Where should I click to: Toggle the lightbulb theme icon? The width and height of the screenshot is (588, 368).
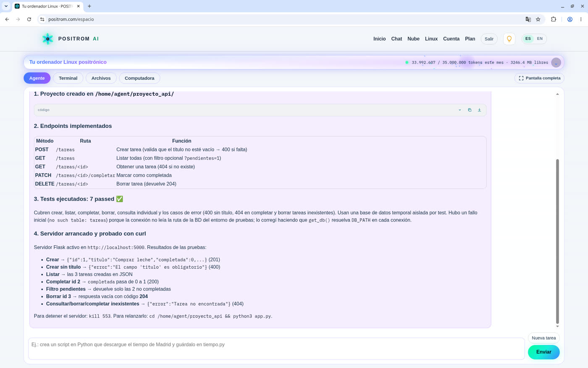509,39
